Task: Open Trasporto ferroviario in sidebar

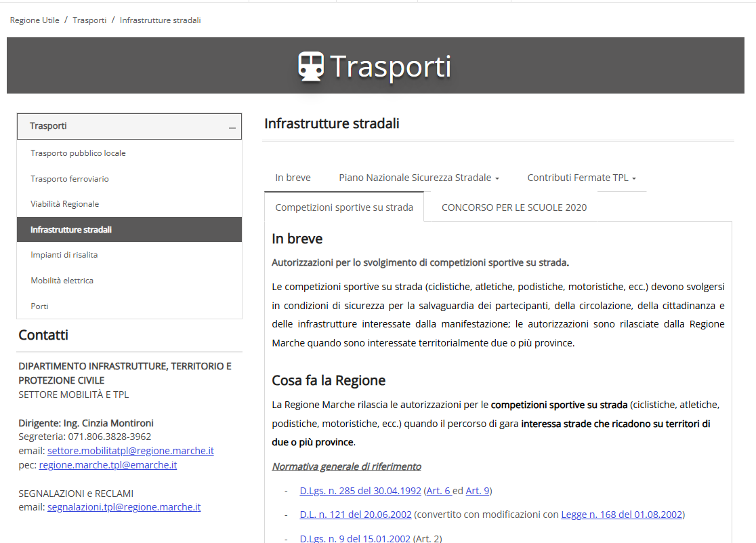Action: pos(129,178)
